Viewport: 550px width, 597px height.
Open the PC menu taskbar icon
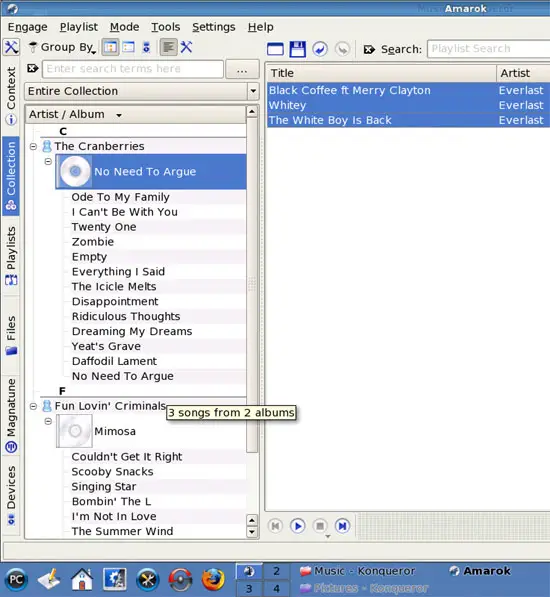16,580
